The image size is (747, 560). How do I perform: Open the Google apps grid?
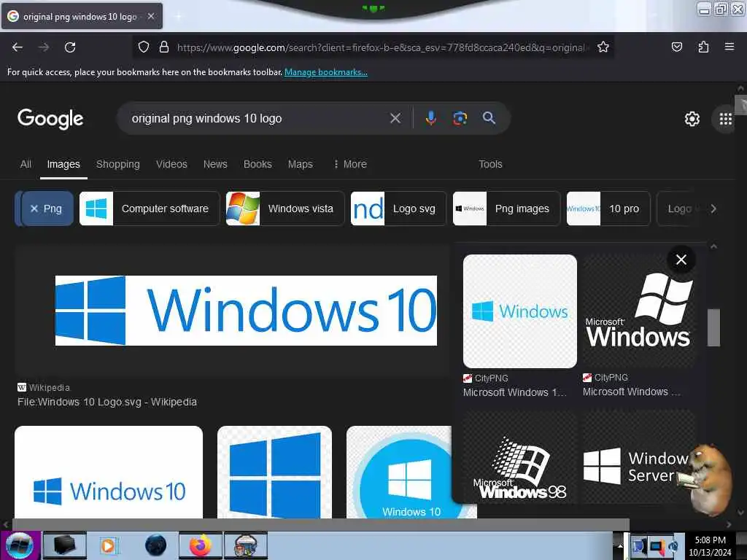pyautogui.click(x=726, y=119)
